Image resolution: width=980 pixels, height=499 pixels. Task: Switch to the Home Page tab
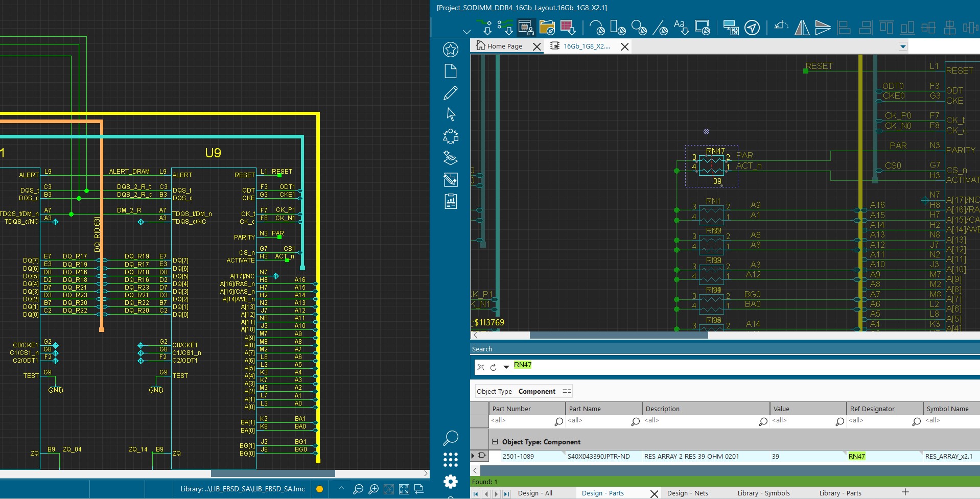tap(503, 46)
